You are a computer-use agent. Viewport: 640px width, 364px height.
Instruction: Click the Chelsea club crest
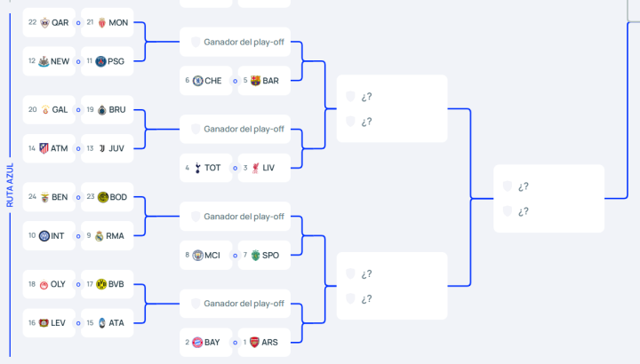click(x=197, y=81)
